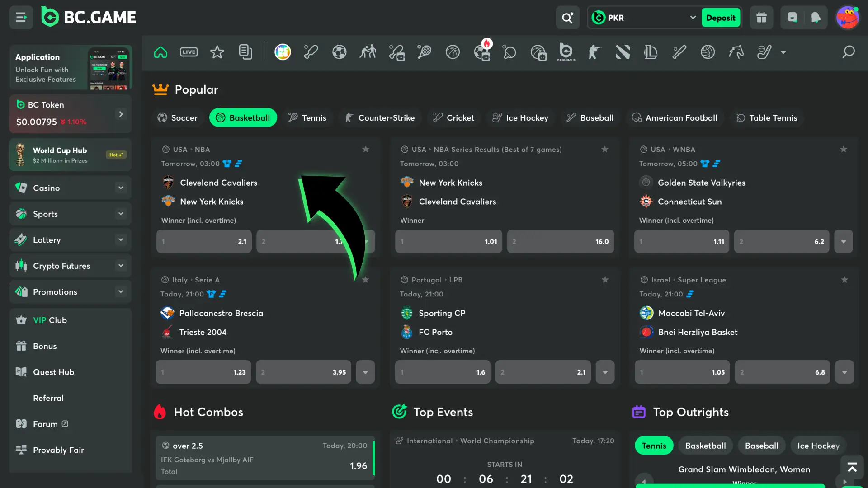Open the favorites star in the sports toolbar
The height and width of the screenshot is (488, 868).
click(217, 52)
